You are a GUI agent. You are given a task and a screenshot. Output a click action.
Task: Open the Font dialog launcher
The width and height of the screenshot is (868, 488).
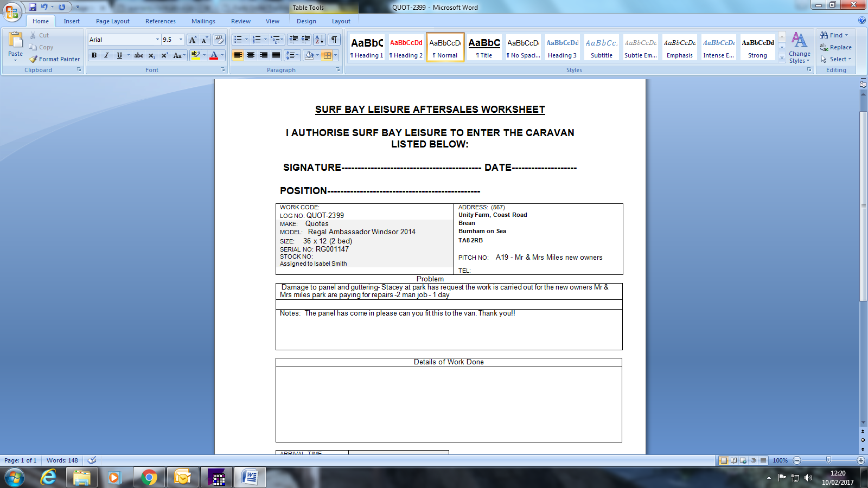222,70
